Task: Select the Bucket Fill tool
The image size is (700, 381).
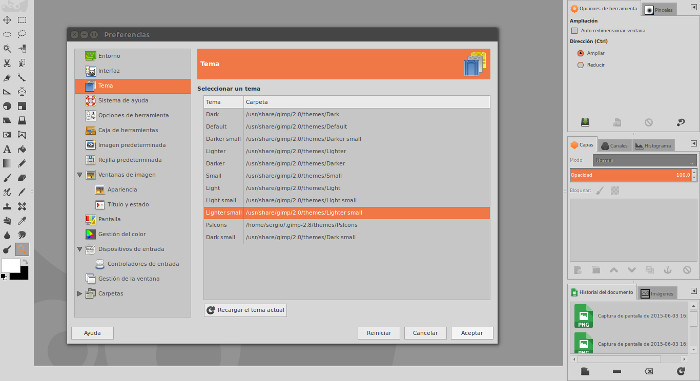Action: 22,149
